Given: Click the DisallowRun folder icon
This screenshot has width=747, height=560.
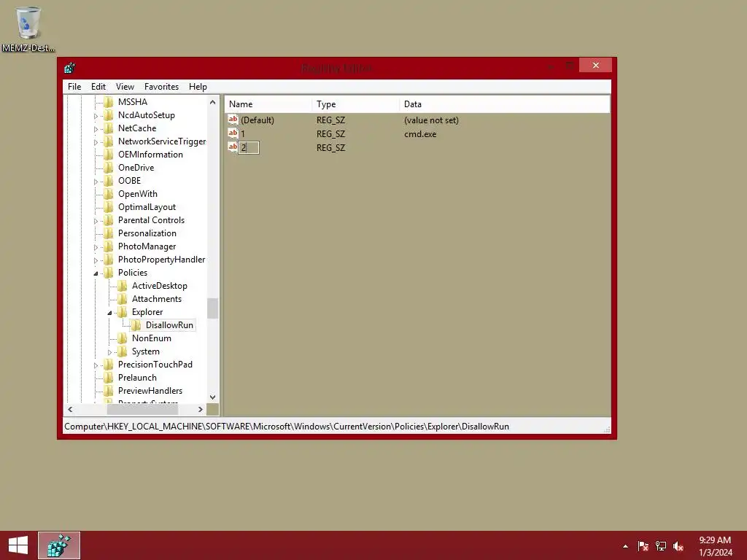Looking at the screenshot, I should pyautogui.click(x=136, y=325).
